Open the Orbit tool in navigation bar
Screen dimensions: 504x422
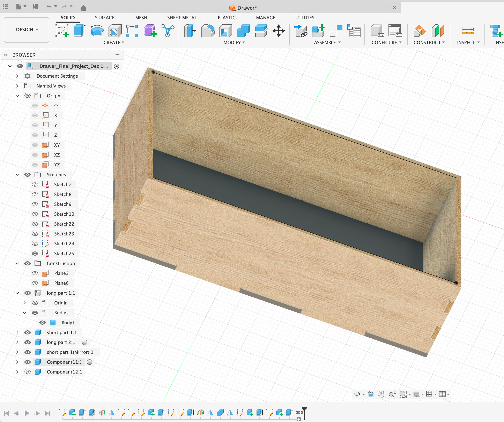coord(357,394)
